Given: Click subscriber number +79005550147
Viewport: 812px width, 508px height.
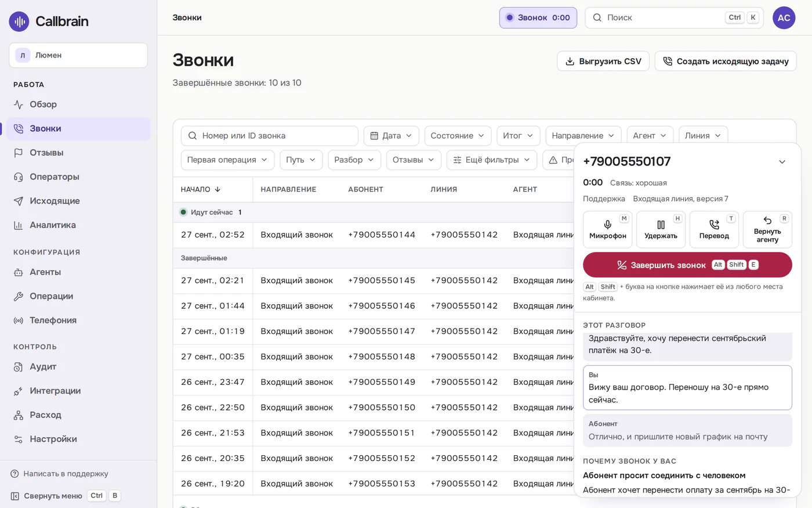Looking at the screenshot, I should pos(382,332).
